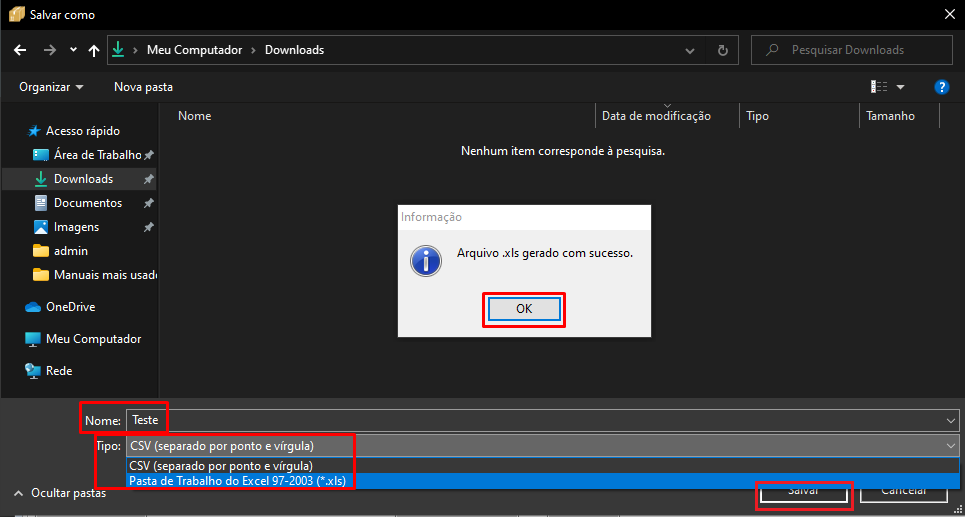Image resolution: width=965 pixels, height=517 pixels.
Task: Confirm the Informação dialog with OK
Action: click(524, 310)
